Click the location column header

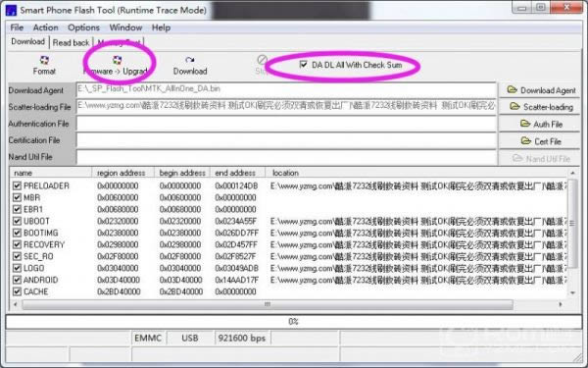(416, 173)
